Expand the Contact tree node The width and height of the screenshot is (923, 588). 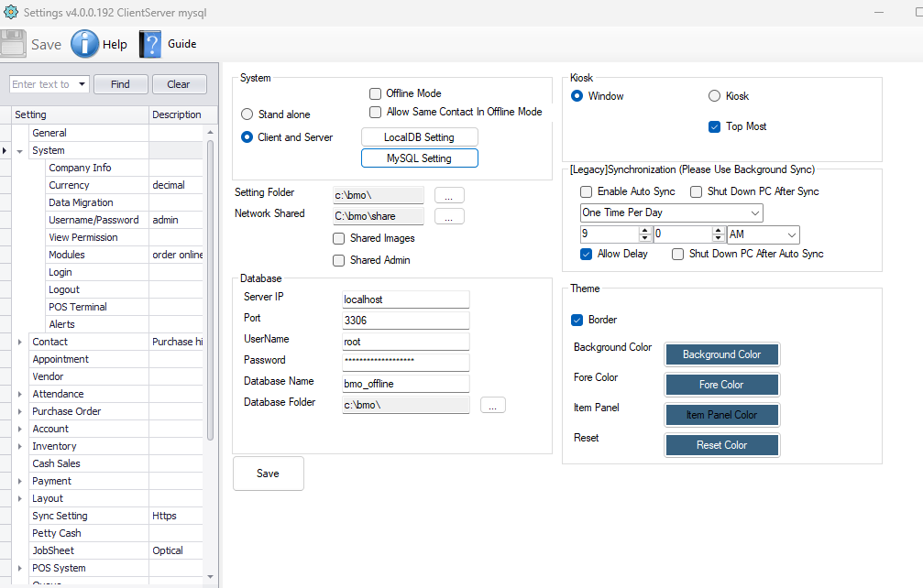pos(19,342)
